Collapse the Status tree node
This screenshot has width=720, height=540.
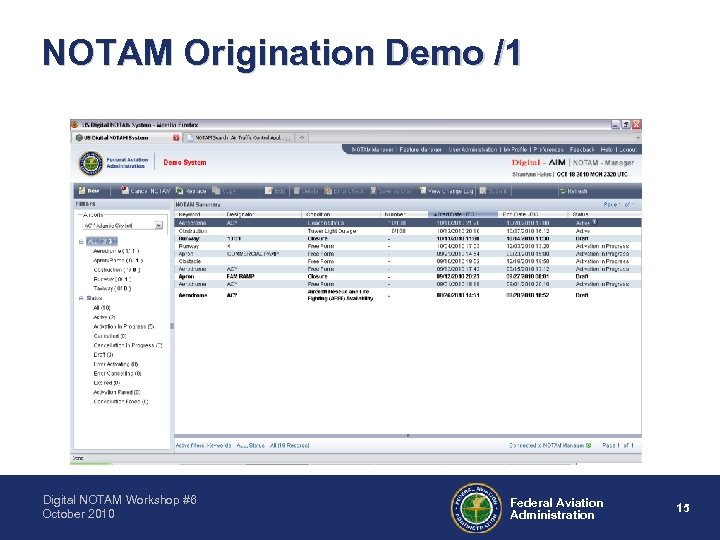point(81,298)
